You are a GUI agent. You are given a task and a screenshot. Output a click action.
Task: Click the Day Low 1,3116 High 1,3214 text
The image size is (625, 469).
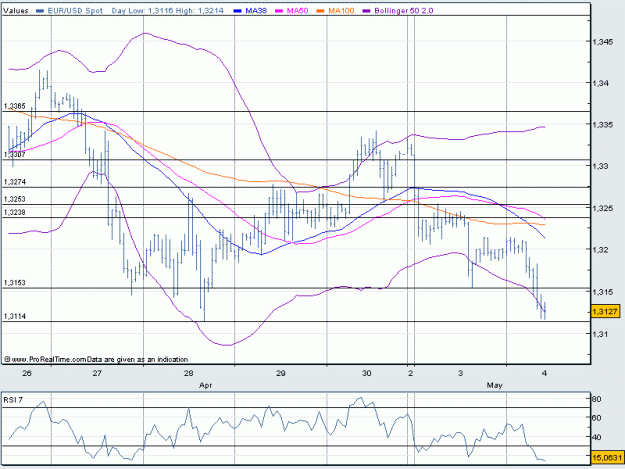pyautogui.click(x=167, y=11)
